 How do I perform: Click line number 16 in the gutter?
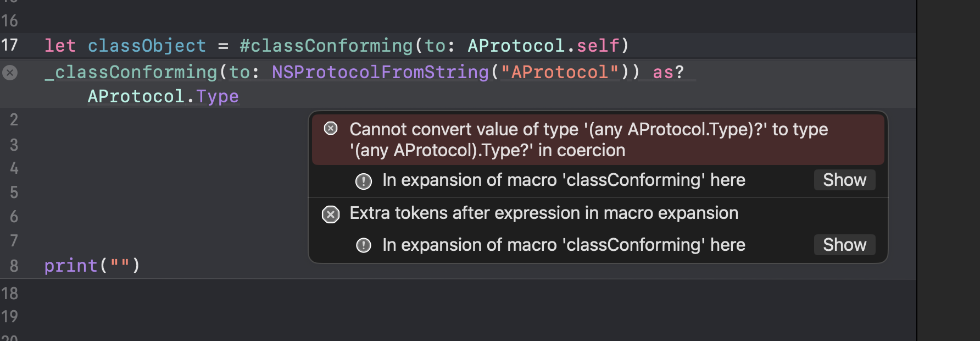pyautogui.click(x=9, y=21)
